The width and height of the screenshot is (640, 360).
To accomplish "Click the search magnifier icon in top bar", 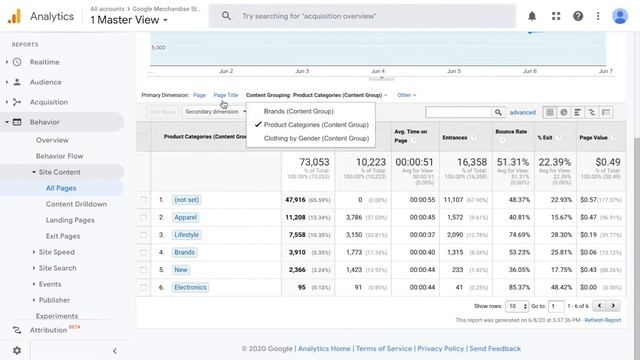I will (x=226, y=16).
